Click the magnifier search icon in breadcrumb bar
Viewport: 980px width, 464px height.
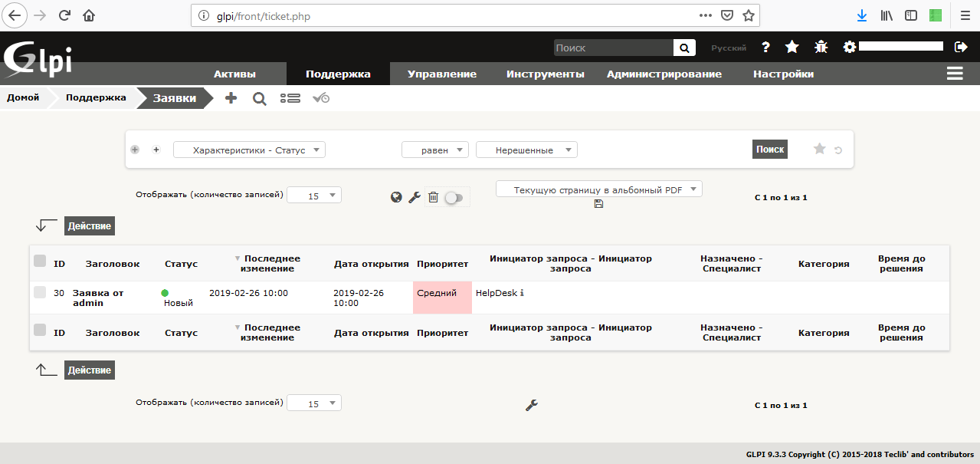pyautogui.click(x=259, y=98)
